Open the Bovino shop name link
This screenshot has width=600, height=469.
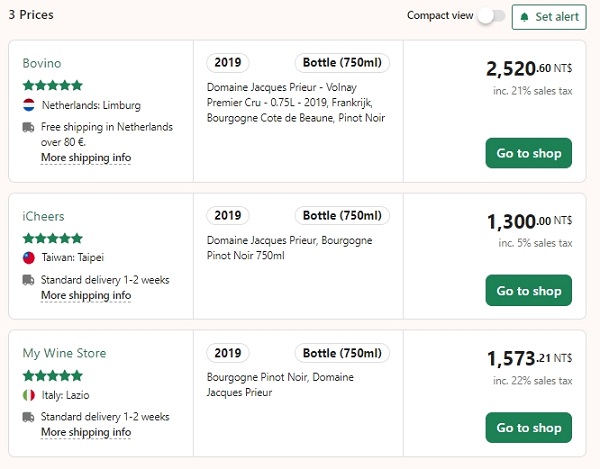[42, 63]
